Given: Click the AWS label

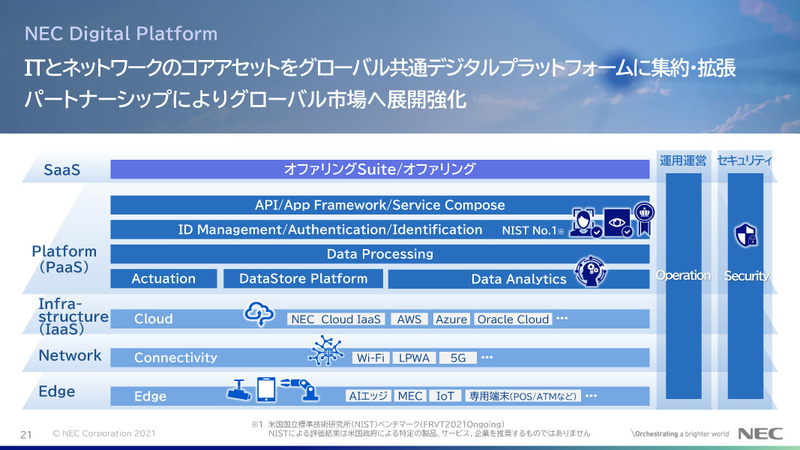Looking at the screenshot, I should point(409,319).
